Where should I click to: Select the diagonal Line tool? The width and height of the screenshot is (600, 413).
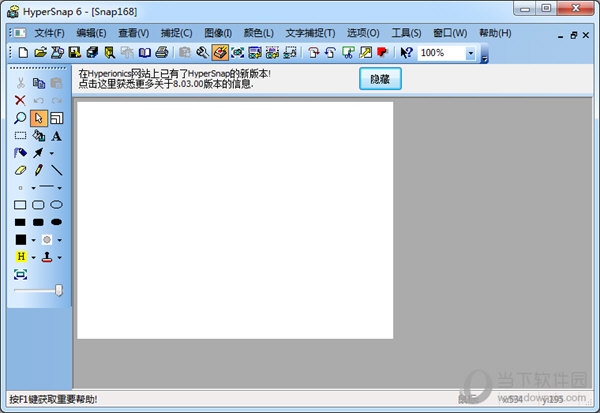(x=57, y=170)
